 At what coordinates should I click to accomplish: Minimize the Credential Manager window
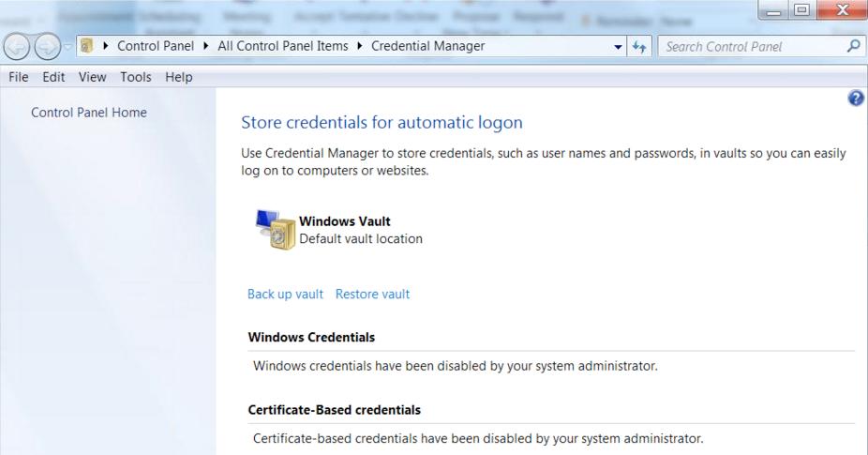click(774, 10)
